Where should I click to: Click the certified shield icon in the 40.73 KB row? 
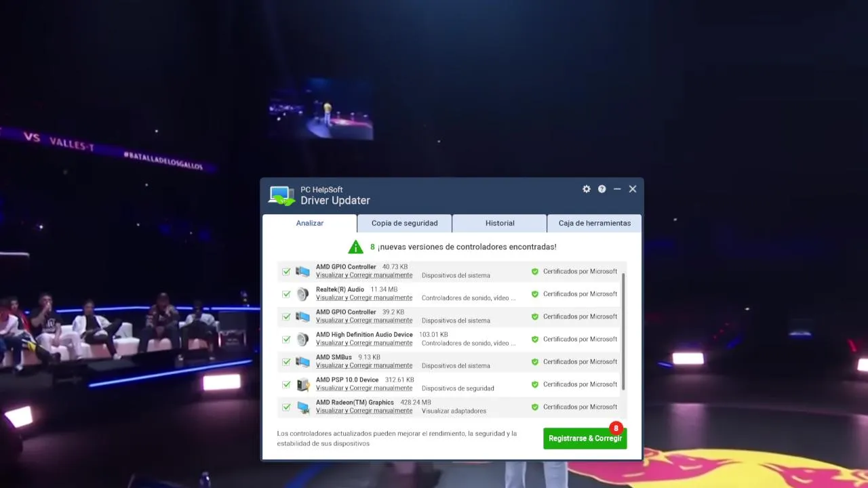point(535,271)
